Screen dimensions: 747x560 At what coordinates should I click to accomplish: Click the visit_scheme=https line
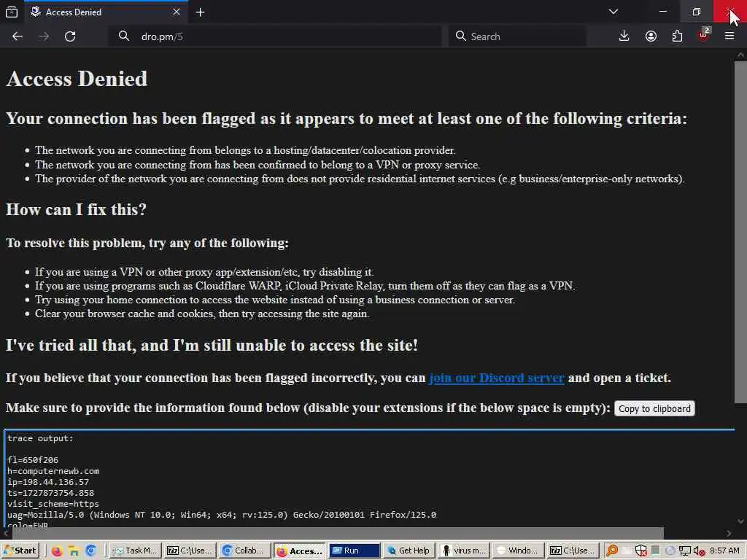[53, 504]
